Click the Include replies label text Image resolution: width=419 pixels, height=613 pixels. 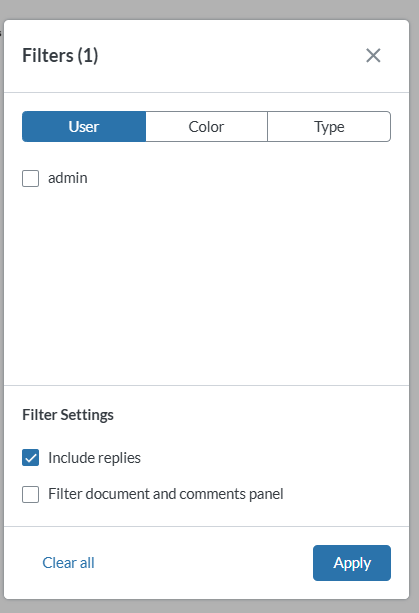(x=94, y=458)
